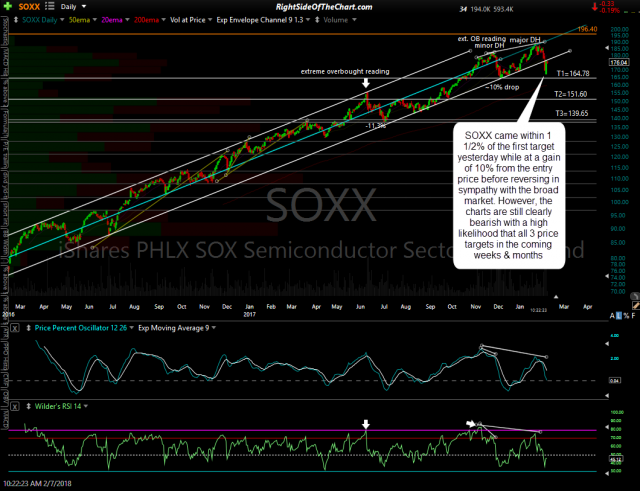
Task: Click the triangle marker at PPO pane bottom
Action: click(x=605, y=395)
